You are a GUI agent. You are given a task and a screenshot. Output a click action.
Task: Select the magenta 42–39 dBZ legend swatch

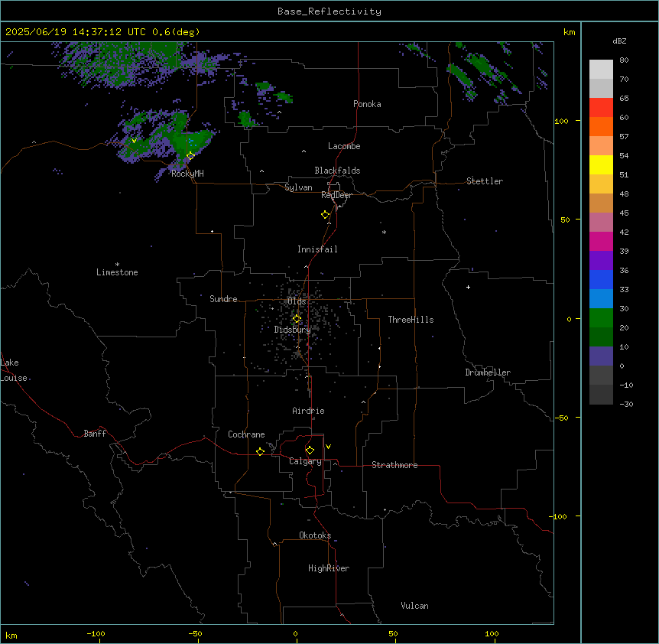[x=601, y=241]
